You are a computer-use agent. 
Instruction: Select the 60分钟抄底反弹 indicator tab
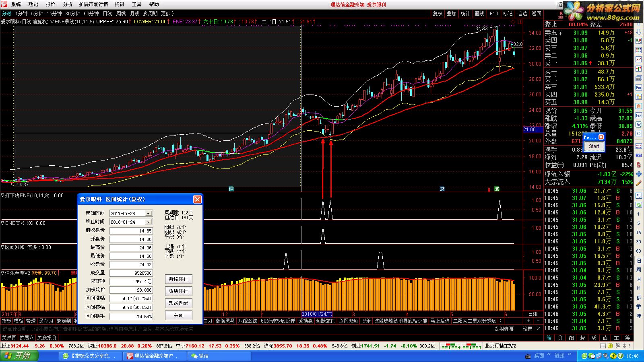[x=278, y=321]
